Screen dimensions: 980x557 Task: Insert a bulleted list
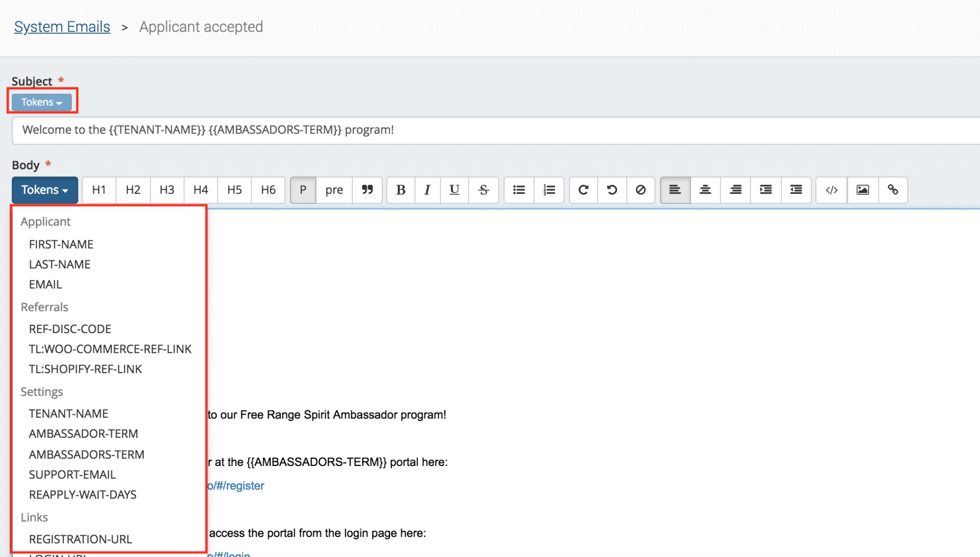point(519,190)
